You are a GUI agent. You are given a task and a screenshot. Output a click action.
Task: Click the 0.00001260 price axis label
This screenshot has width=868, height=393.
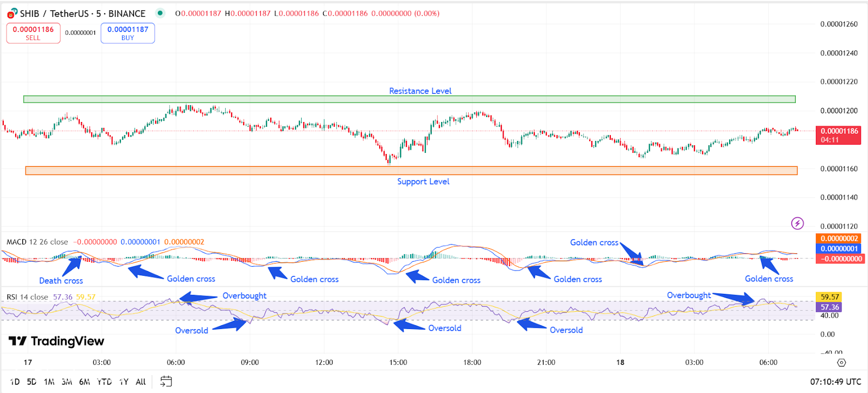click(839, 24)
